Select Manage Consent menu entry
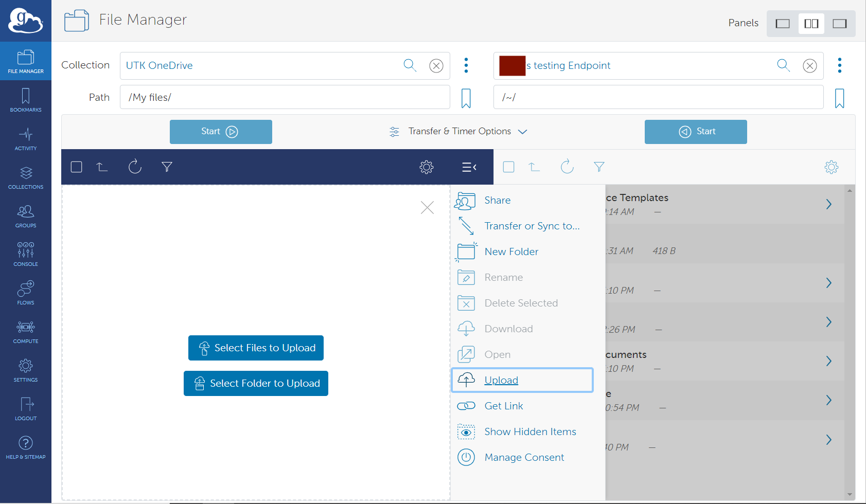The width and height of the screenshot is (866, 504). [x=524, y=457]
